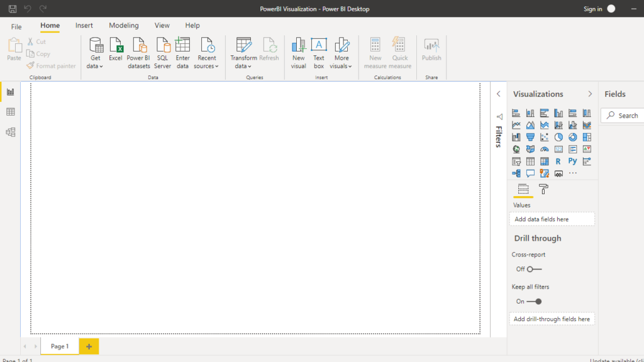This screenshot has width=644, height=362.
Task: Select the pie chart visualization
Action: tap(558, 137)
